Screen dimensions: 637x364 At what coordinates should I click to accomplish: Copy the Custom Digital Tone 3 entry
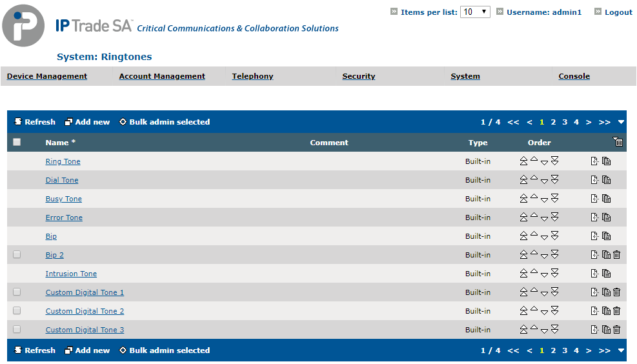point(607,329)
